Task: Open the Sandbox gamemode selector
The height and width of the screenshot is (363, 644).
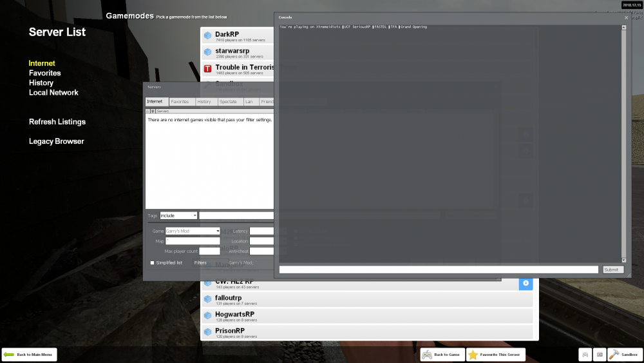Action: click(x=623, y=355)
